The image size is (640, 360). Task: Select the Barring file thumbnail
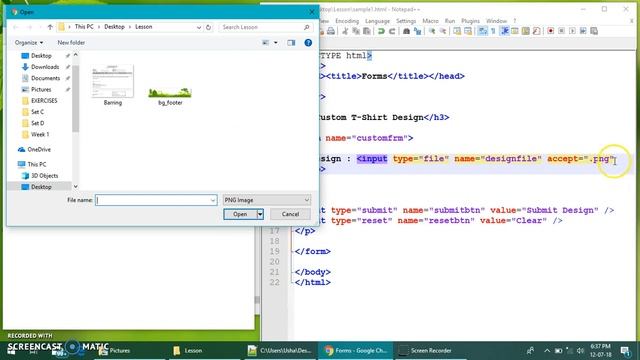113,85
